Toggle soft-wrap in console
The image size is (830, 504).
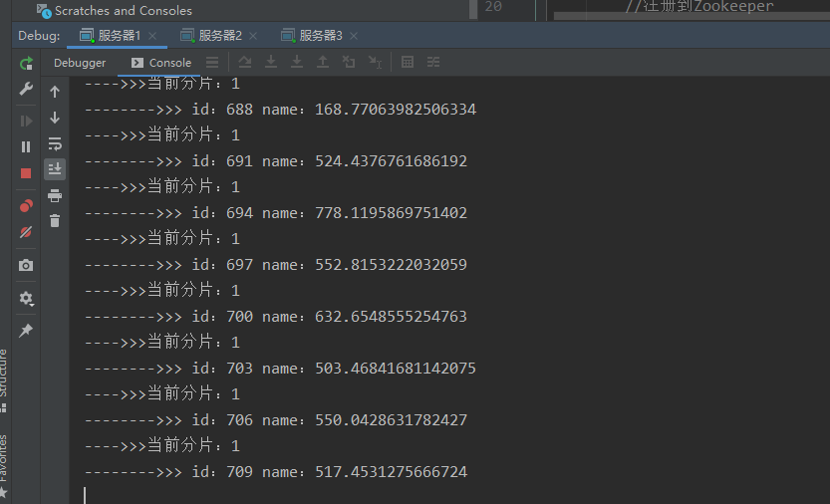click(x=55, y=143)
